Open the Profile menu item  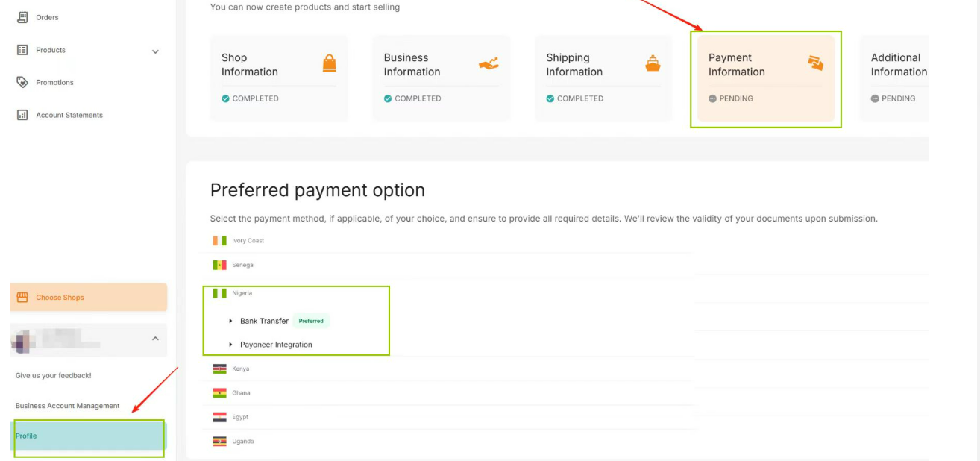(x=88, y=436)
